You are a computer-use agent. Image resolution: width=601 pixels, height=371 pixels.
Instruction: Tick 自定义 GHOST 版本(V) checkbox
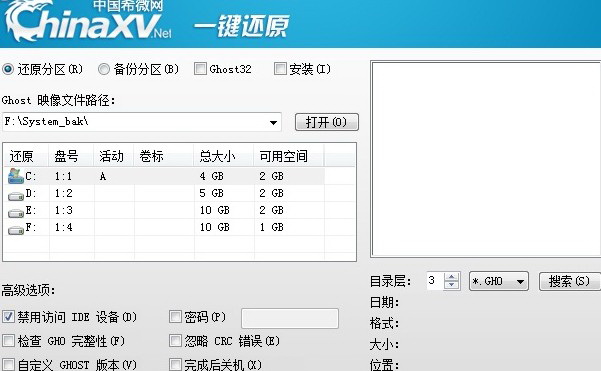[x=8, y=364]
